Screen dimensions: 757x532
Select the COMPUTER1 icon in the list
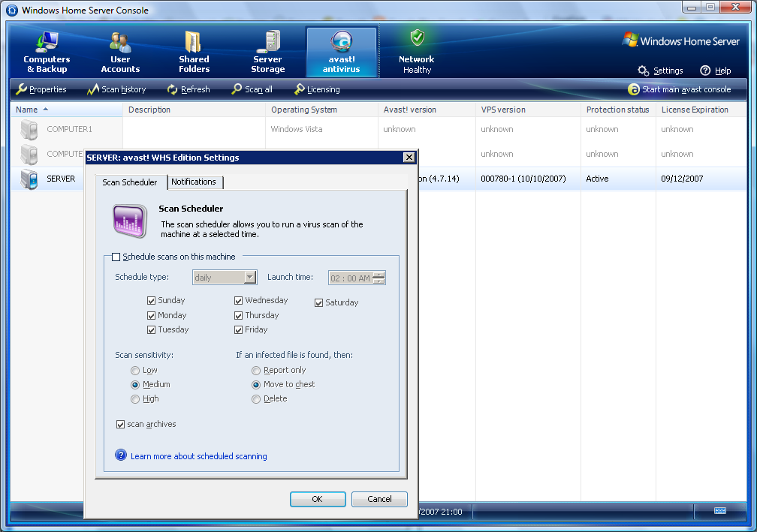click(x=29, y=129)
